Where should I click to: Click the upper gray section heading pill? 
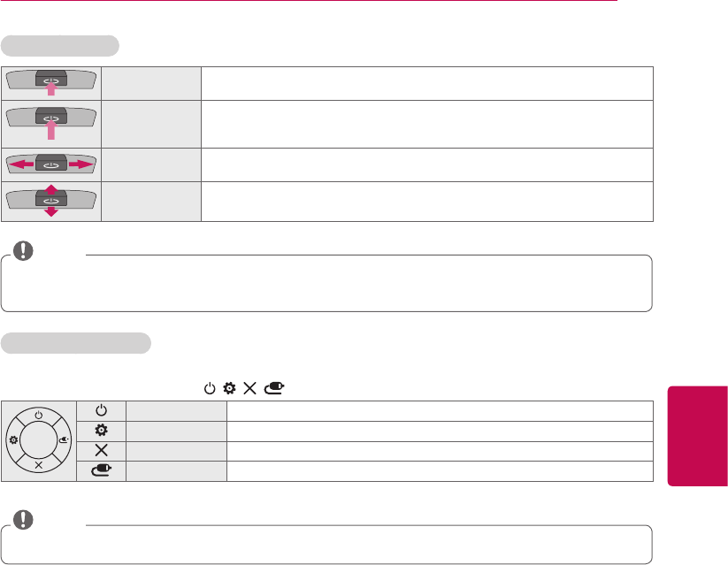coord(60,46)
